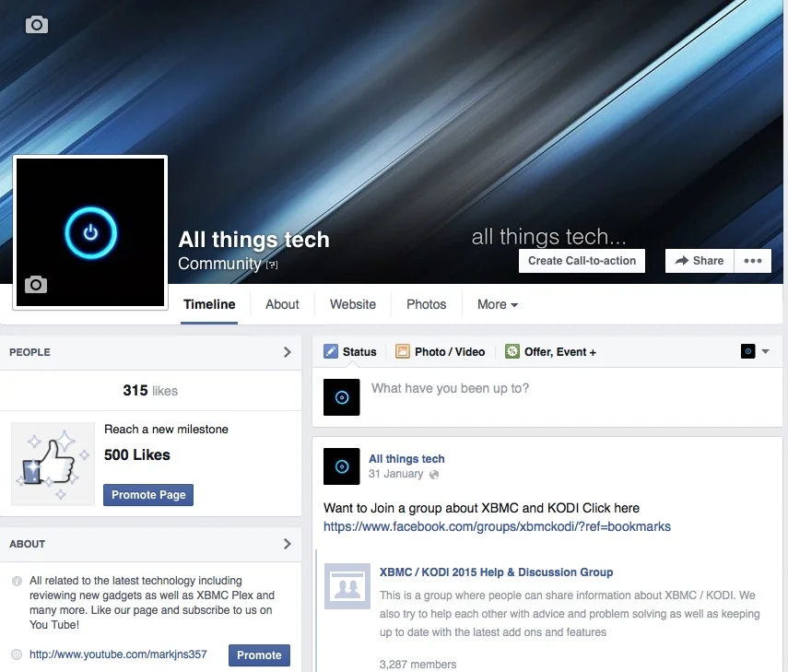Open All things tech post author link
The width and height of the screenshot is (788, 672).
(406, 459)
